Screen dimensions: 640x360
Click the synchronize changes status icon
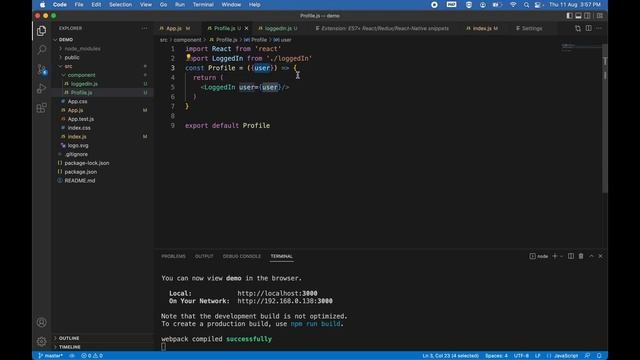pyautogui.click(x=72, y=356)
